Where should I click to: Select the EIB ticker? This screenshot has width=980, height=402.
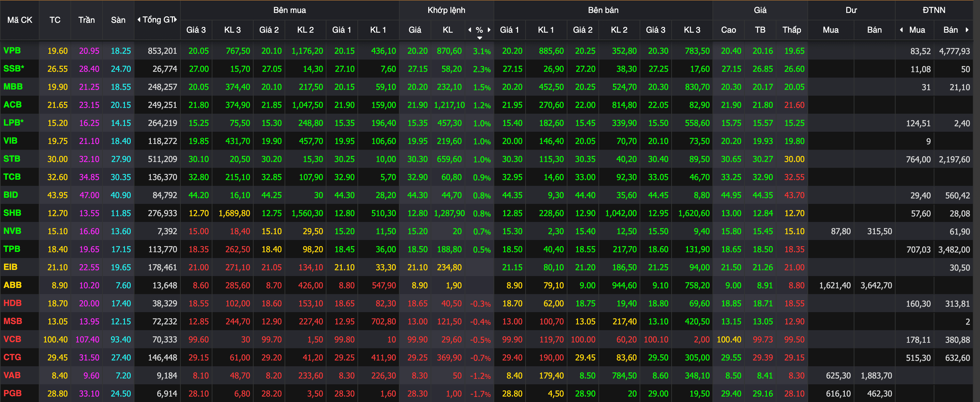tap(10, 267)
